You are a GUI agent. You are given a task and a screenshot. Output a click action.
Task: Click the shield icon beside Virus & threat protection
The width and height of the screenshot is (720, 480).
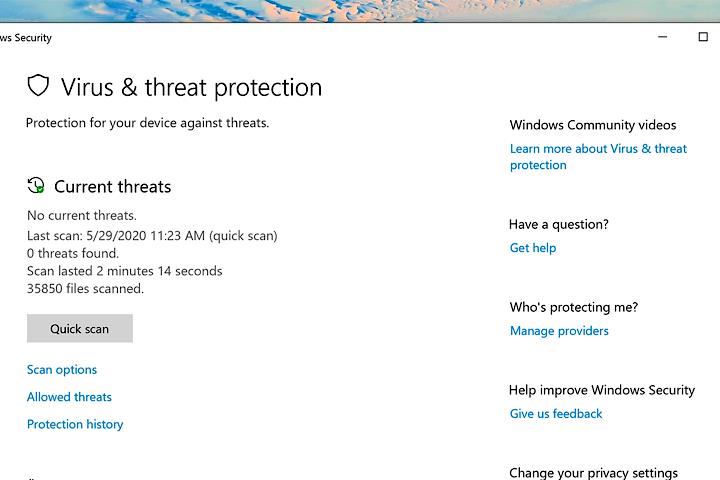pos(38,86)
